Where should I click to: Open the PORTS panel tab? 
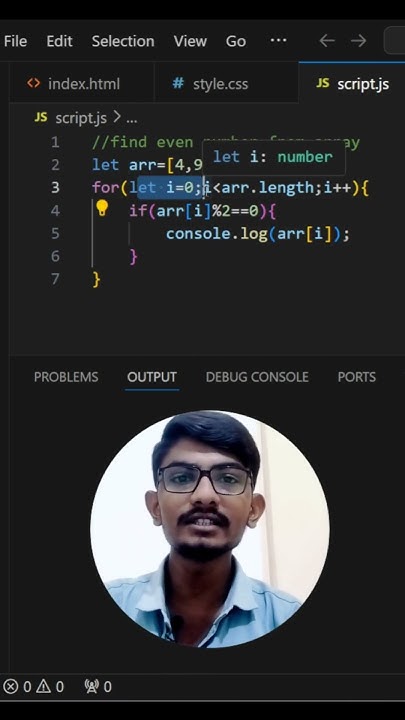point(357,377)
